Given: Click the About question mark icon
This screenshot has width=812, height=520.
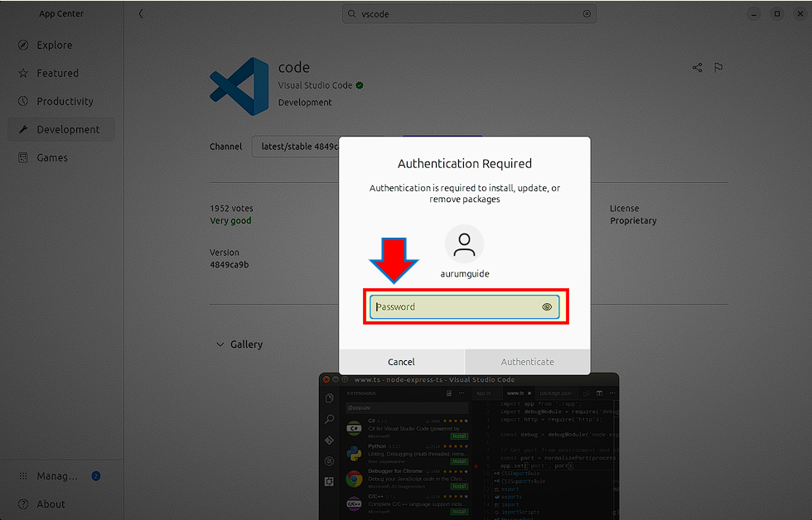Looking at the screenshot, I should pos(23,504).
